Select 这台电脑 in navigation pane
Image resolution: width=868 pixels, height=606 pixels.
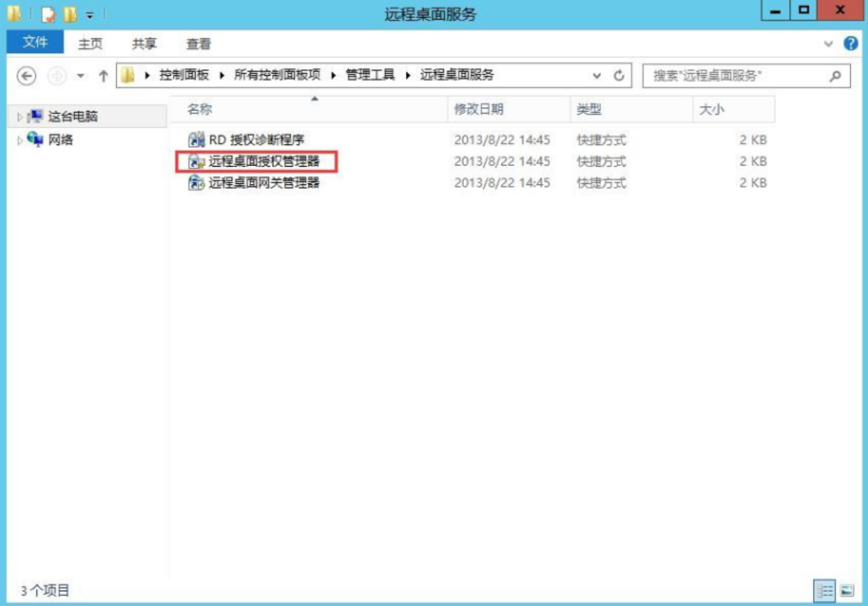pos(73,116)
